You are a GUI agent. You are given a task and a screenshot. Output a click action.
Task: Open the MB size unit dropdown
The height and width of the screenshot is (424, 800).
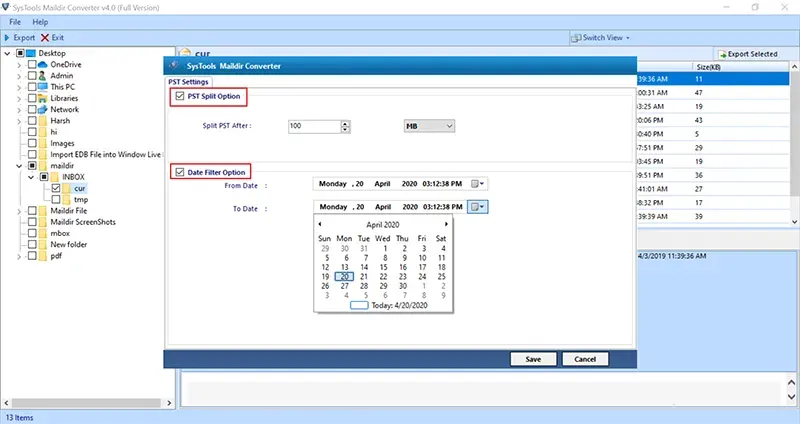pos(429,126)
